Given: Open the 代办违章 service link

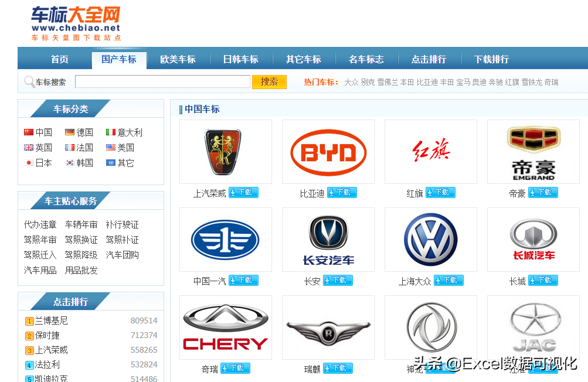Looking at the screenshot, I should (x=40, y=224).
